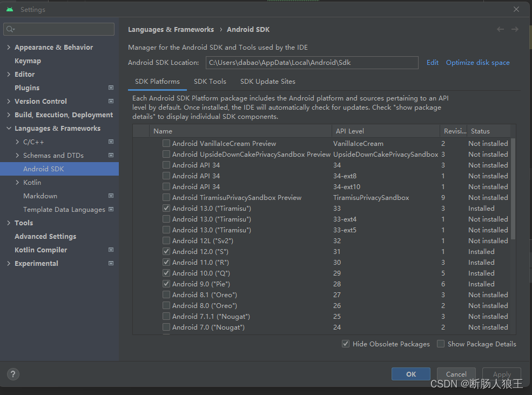The width and height of the screenshot is (532, 395).
Task: Check the Android 8.1 ("Oreo") package
Action: coord(166,294)
